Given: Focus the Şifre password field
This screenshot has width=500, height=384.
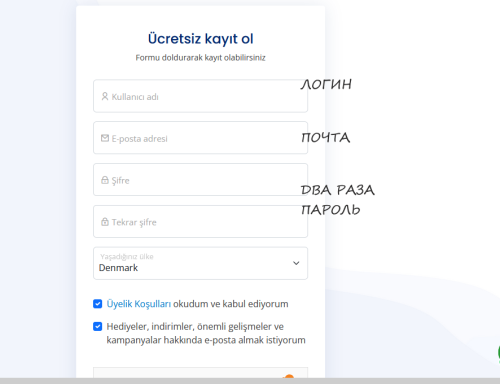Looking at the screenshot, I should pos(200,180).
